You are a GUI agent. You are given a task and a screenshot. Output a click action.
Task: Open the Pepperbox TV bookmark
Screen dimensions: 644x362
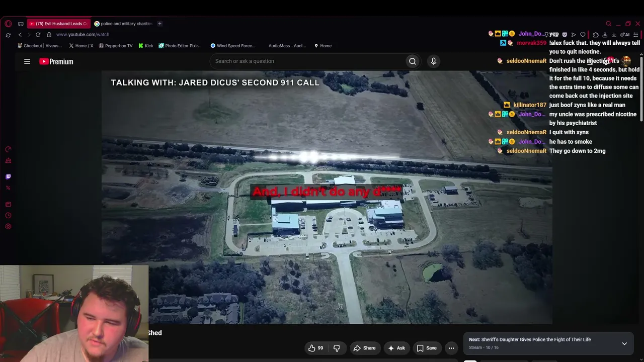coord(116,46)
